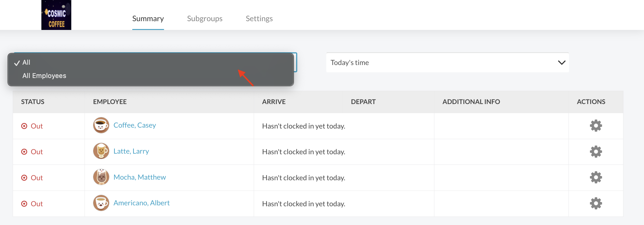Screen dimensions: 644x225
Task: Expand the "Today's time" dropdown
Action: point(447,63)
